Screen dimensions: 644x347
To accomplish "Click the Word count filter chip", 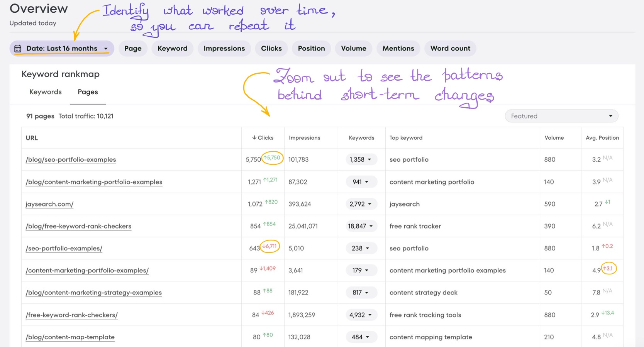I will (451, 49).
